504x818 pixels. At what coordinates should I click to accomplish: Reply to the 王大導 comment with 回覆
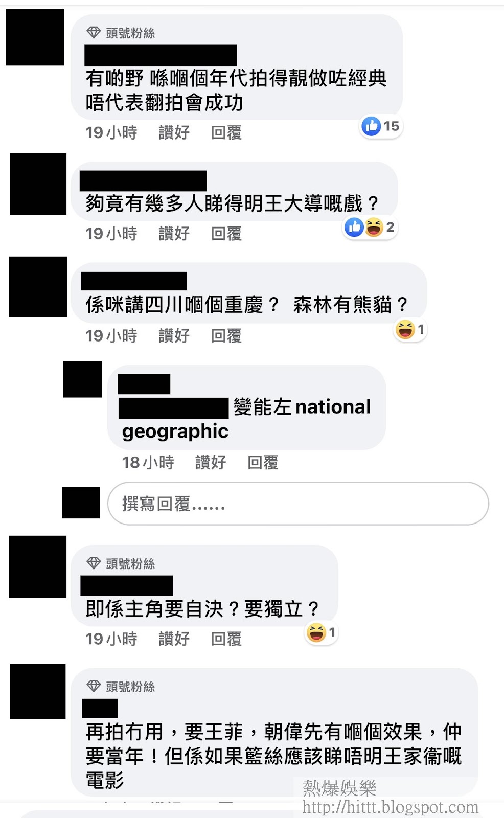point(226,234)
